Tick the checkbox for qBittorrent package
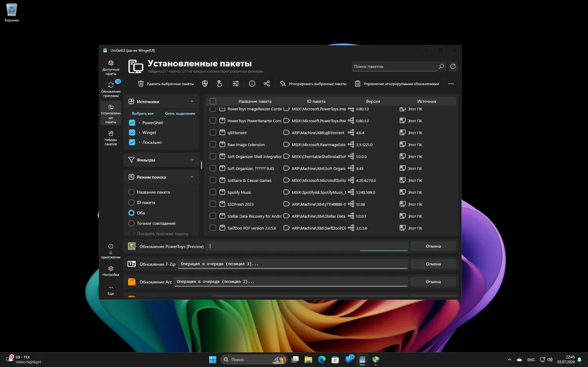The image size is (588, 367). pos(213,133)
